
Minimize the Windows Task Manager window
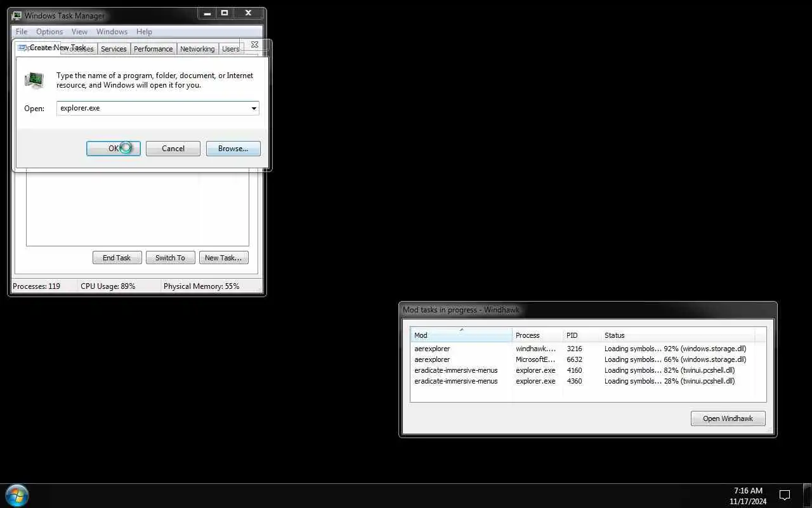click(x=207, y=13)
